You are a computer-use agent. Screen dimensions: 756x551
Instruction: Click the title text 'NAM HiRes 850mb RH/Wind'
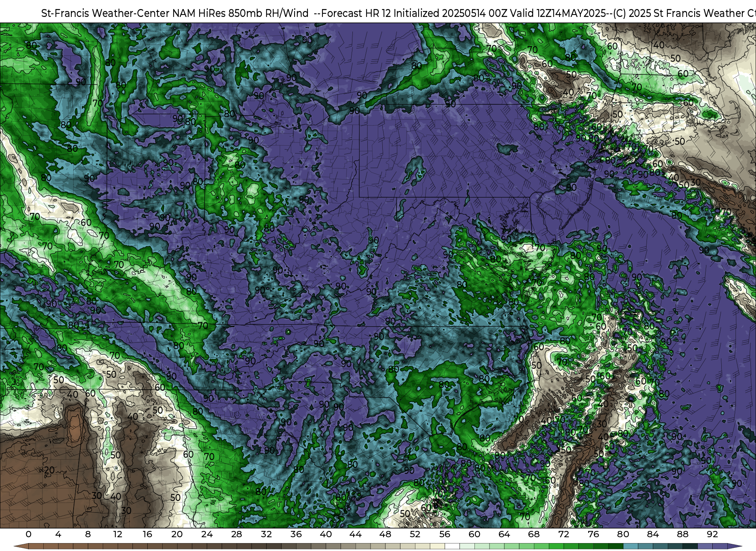click(240, 13)
